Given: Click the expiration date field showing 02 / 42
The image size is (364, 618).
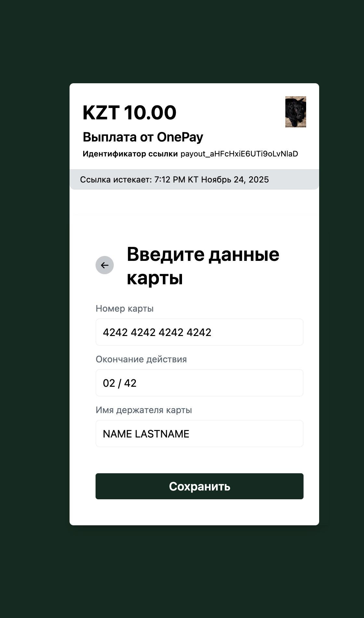Looking at the screenshot, I should point(199,383).
